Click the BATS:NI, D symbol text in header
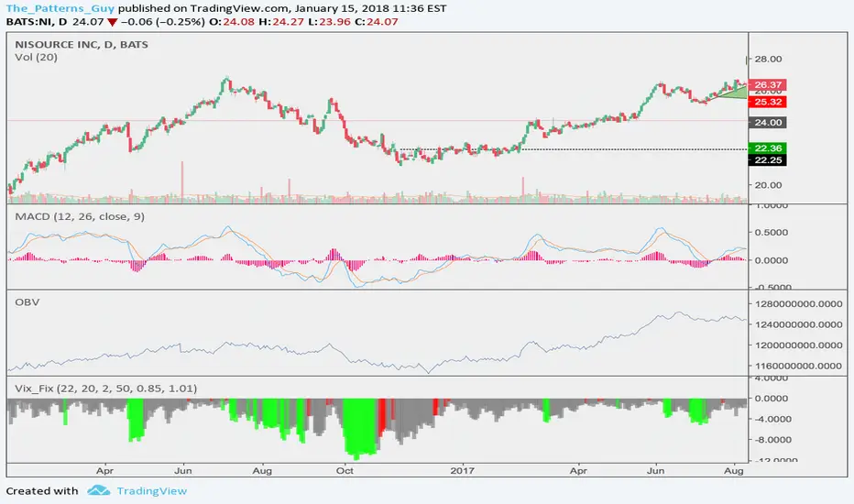This screenshot has width=854, height=504. (37, 22)
